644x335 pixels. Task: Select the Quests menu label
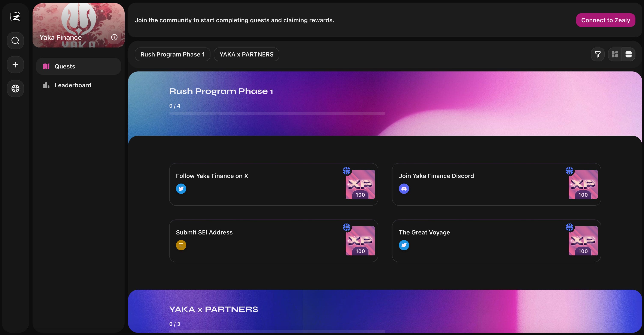(x=65, y=66)
